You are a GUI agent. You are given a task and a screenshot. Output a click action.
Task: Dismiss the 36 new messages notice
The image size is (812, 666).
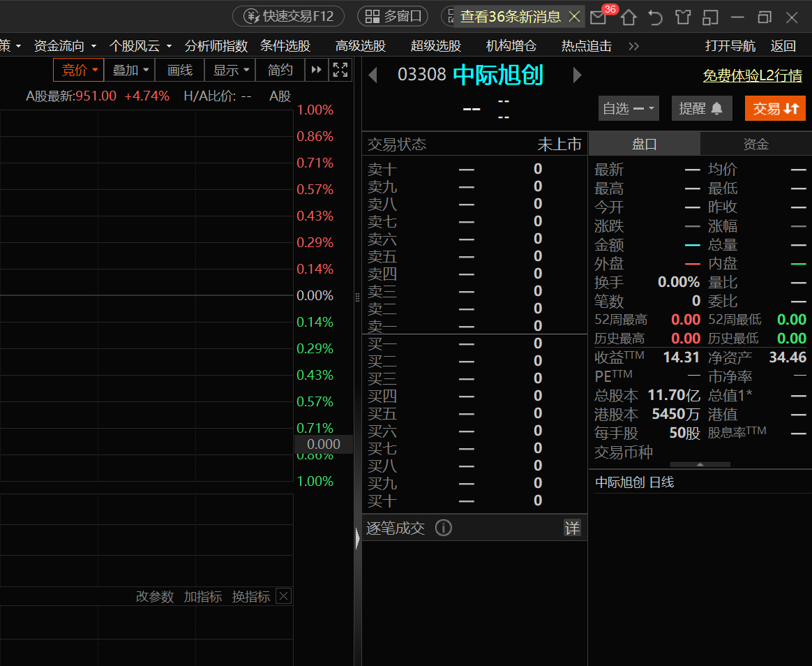pos(574,17)
